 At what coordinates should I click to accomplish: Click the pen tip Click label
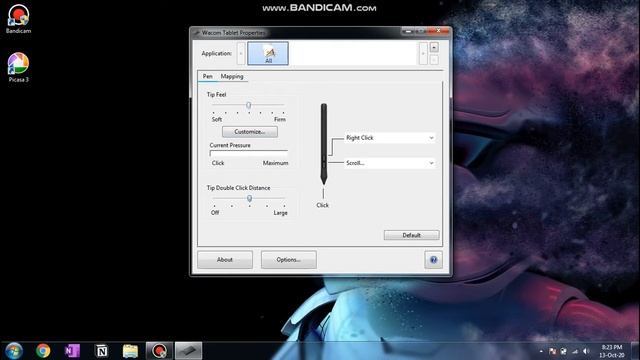tap(322, 205)
